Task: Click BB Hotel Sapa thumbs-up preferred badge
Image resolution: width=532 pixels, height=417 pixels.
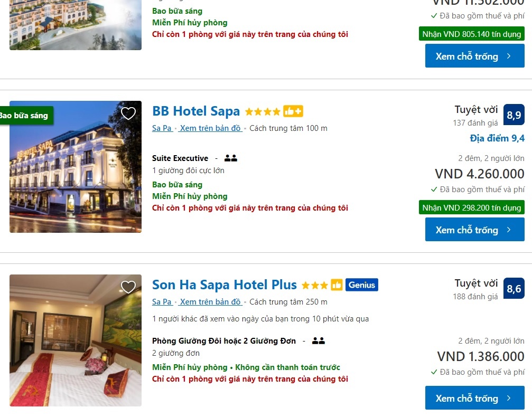Action: 293,111
